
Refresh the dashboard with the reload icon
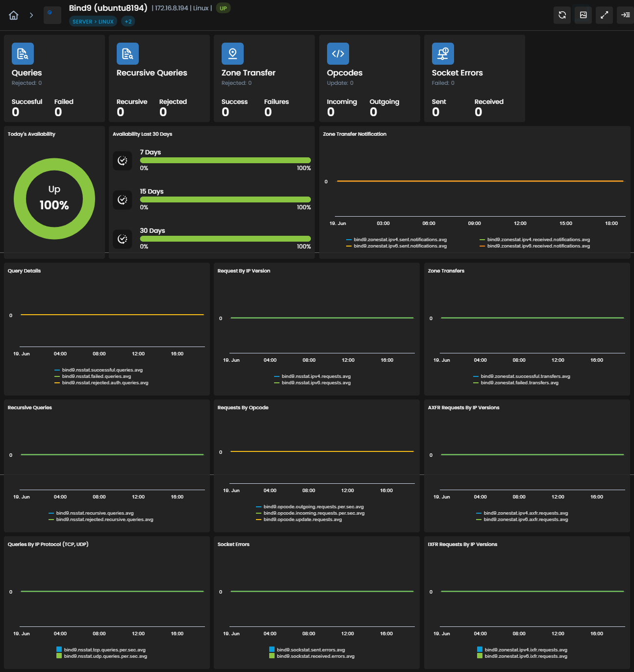(x=562, y=15)
